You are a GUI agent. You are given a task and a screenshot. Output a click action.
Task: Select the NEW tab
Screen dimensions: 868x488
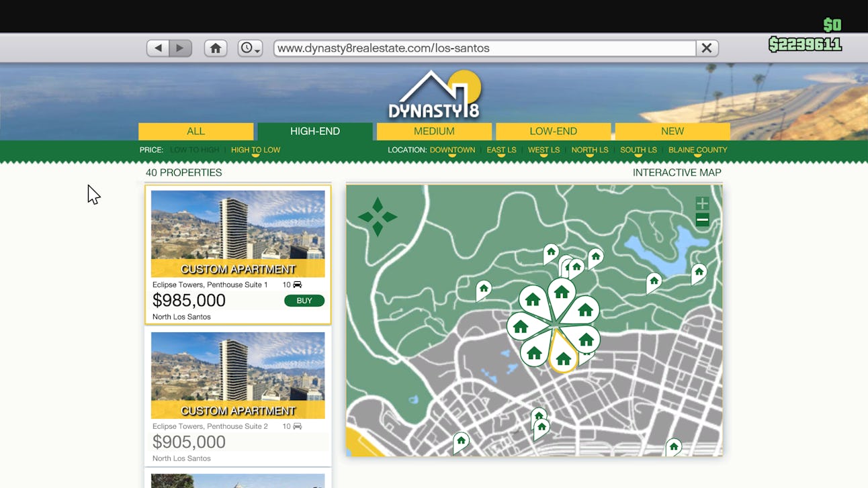(x=672, y=131)
